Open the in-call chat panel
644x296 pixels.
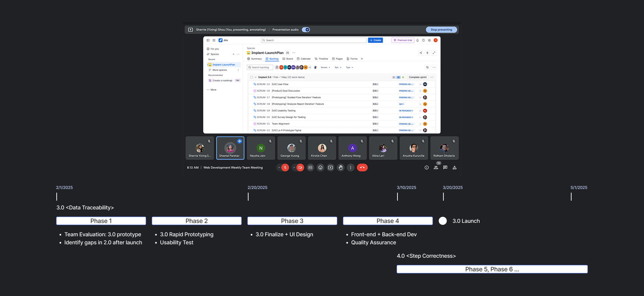(445, 167)
